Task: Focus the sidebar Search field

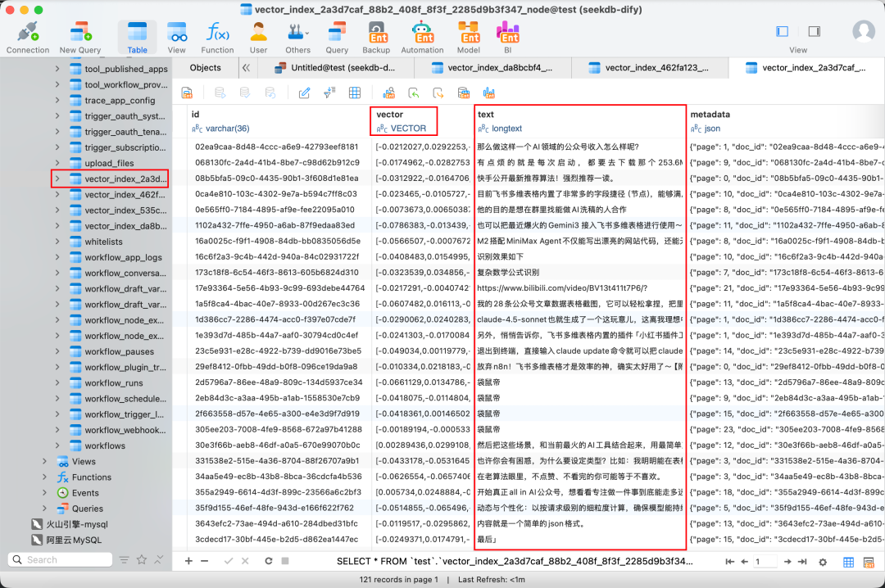Action: pos(60,560)
